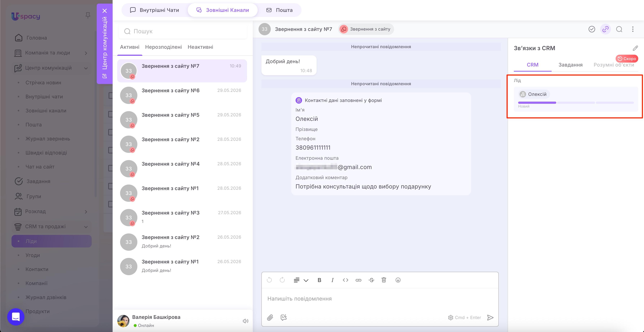Image resolution: width=644 pixels, height=332 pixels.
Task: Close the Communication Center panel with X
Action: point(104,11)
